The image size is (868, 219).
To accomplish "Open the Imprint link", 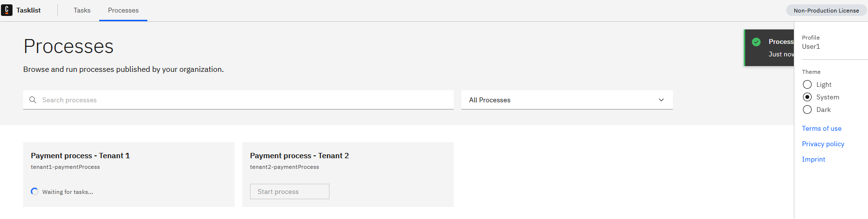I will point(814,159).
